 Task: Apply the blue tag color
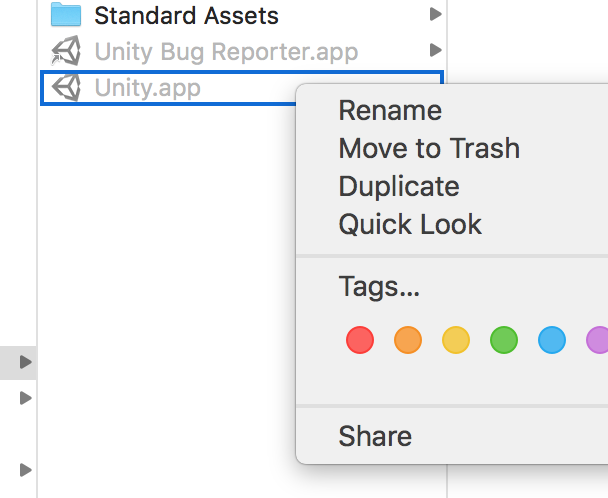coord(552,340)
